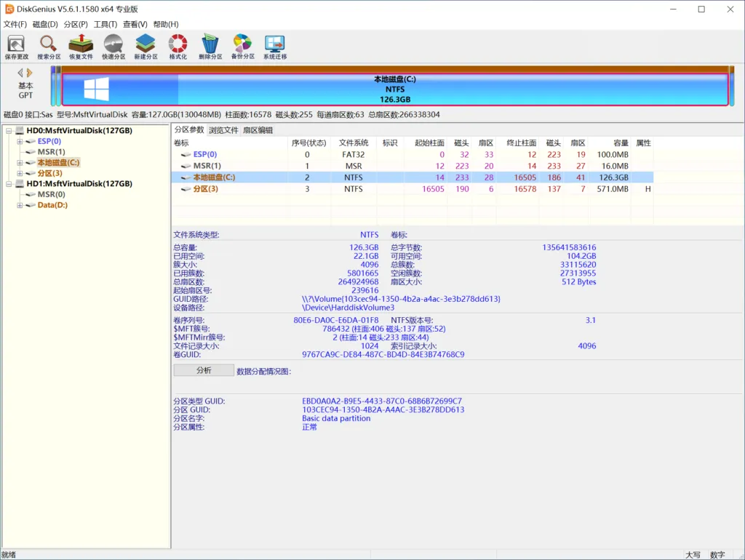Screen dimensions: 745x560
Task: Click the HD0 disk drive icon in the tree
Action: [x=20, y=130]
